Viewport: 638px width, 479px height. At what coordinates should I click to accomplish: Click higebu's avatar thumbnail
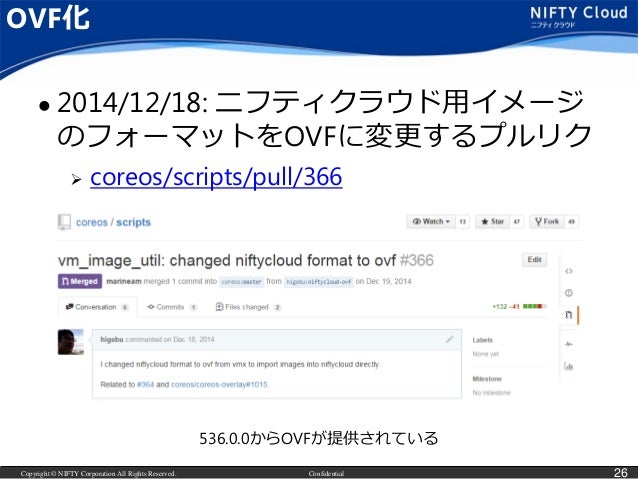pos(71,342)
